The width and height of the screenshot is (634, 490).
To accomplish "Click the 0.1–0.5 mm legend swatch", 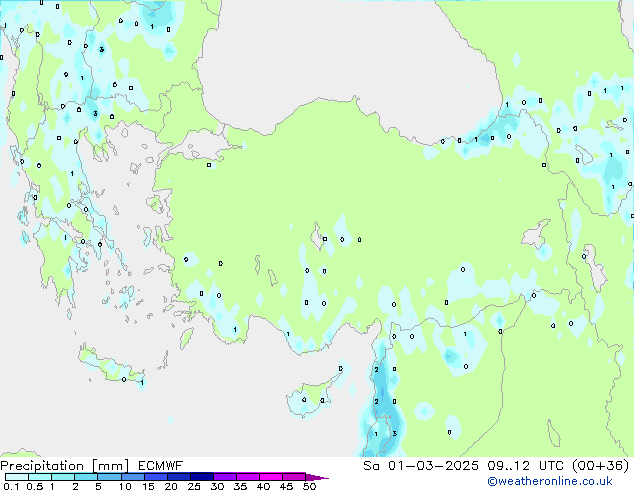I will pos(17,477).
